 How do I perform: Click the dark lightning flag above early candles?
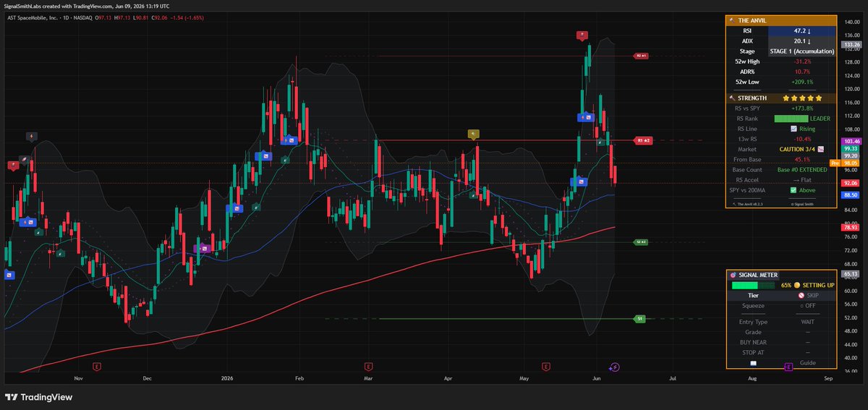(32, 136)
